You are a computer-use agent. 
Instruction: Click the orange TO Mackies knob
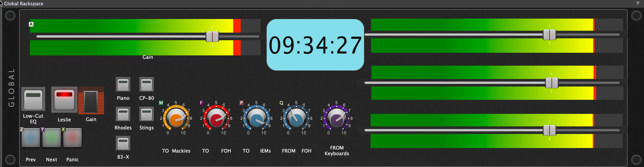(176, 119)
